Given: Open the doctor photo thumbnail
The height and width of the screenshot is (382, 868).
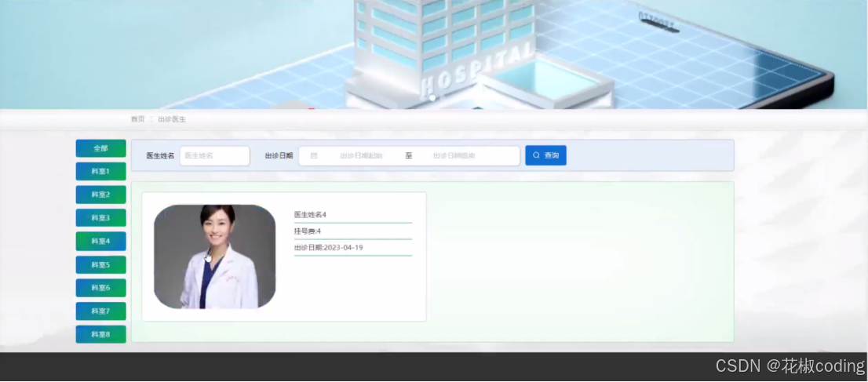Looking at the screenshot, I should pos(215,256).
